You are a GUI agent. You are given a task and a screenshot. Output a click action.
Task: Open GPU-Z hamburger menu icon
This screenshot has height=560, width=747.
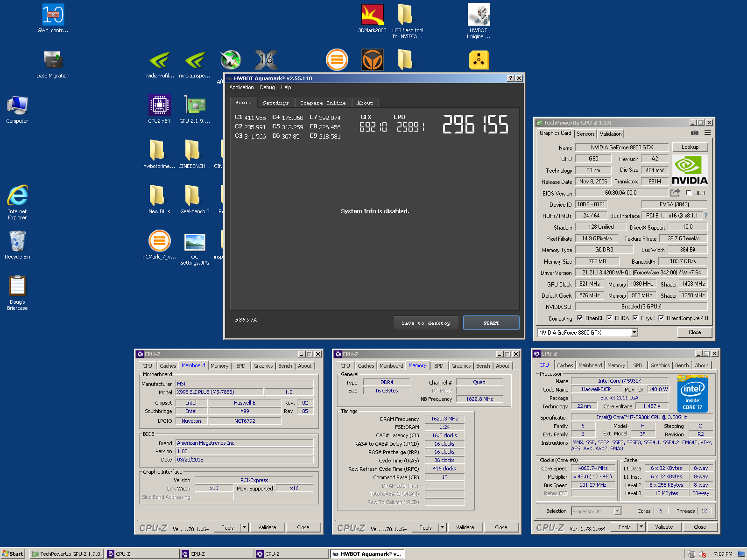(x=708, y=133)
